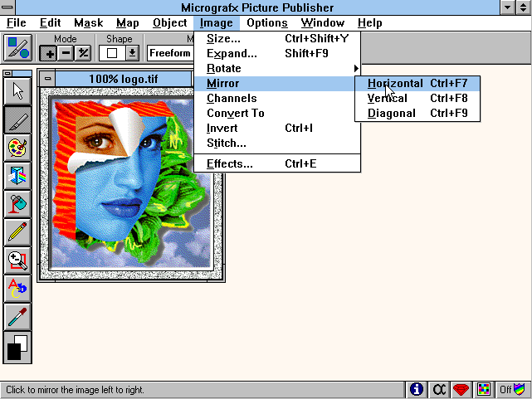Select Diagonal mirror option

pyautogui.click(x=417, y=113)
